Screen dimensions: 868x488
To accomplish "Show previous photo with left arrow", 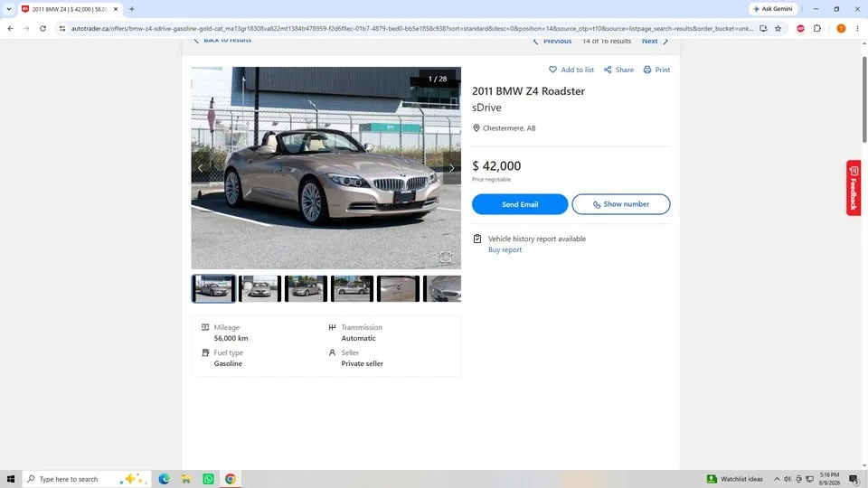I will pos(201,168).
